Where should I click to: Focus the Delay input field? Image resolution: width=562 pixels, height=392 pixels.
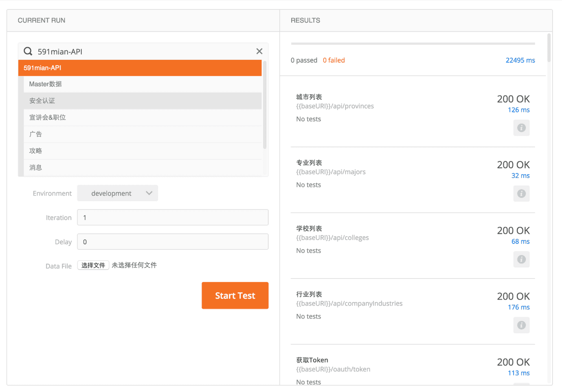click(173, 242)
